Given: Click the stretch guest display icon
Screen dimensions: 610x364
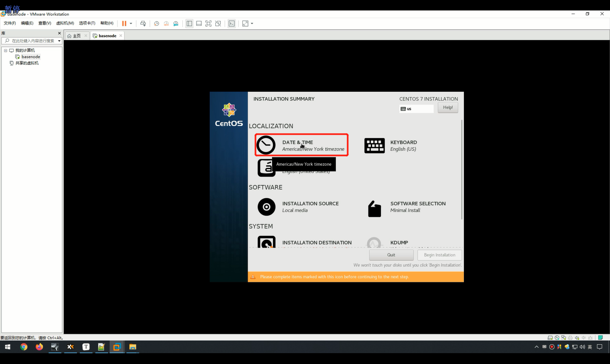Looking at the screenshot, I should [x=245, y=24].
